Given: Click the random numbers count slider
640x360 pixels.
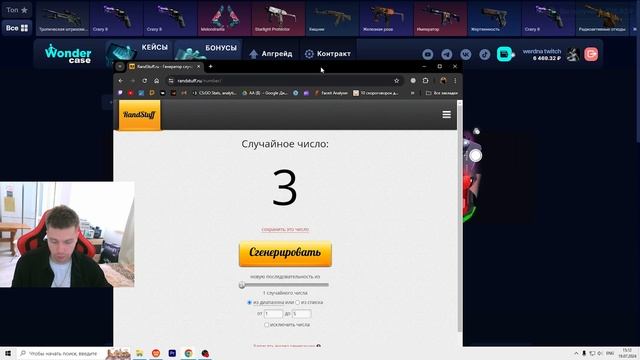Looking at the screenshot, I should [284, 285].
